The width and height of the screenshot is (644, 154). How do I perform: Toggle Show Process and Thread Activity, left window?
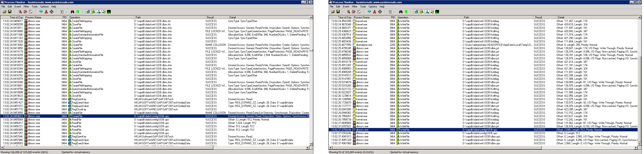104,12
